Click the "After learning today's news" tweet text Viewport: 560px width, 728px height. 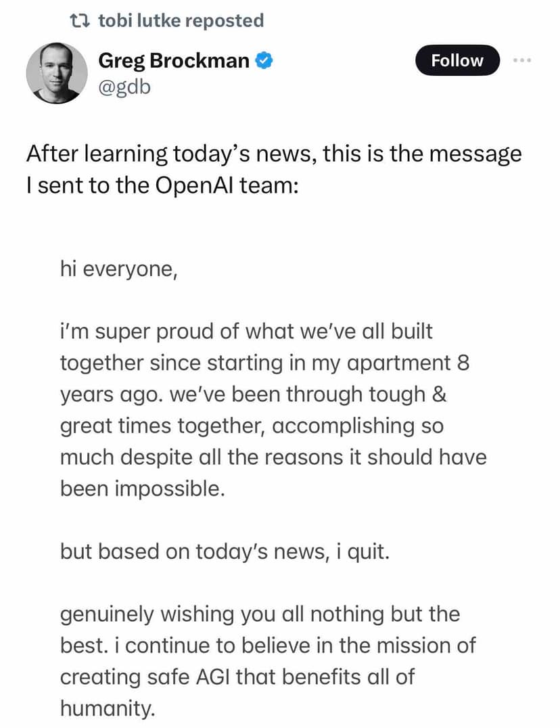click(274, 169)
